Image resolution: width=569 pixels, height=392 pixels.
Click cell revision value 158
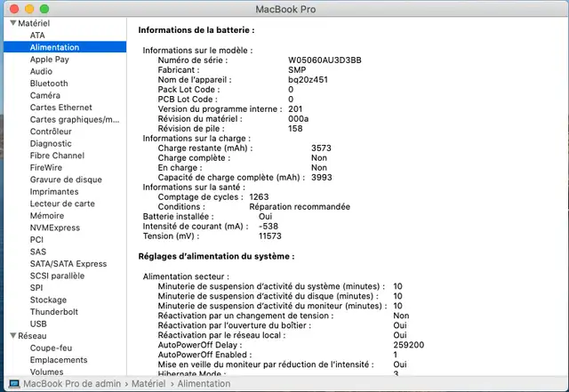coord(295,129)
